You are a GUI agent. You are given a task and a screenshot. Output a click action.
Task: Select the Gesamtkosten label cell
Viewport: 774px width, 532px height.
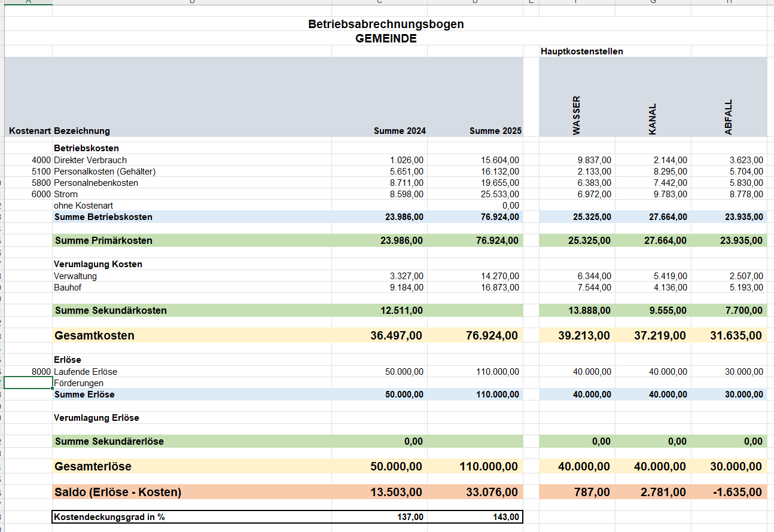95,335
